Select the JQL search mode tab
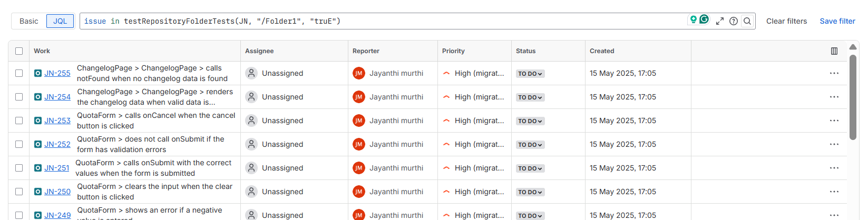This screenshot has width=868, height=220. (x=60, y=21)
